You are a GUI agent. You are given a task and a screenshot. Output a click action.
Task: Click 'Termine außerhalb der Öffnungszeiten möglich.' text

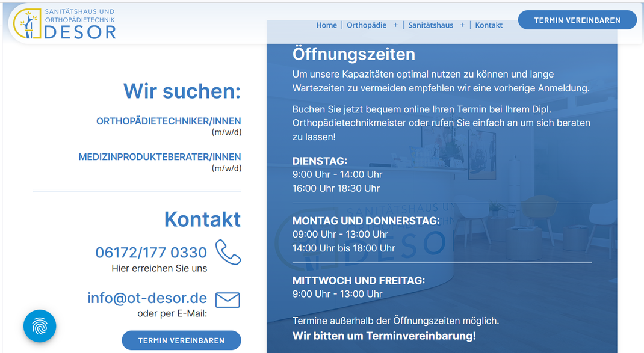pos(395,321)
